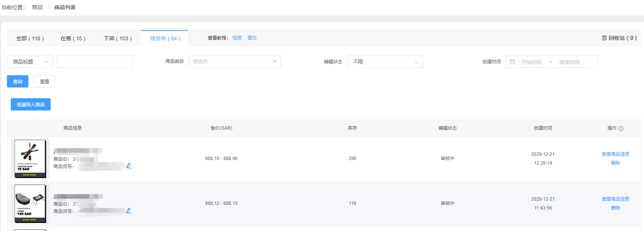
Task: Click the info icon beside 操作 header
Action: coord(621,129)
